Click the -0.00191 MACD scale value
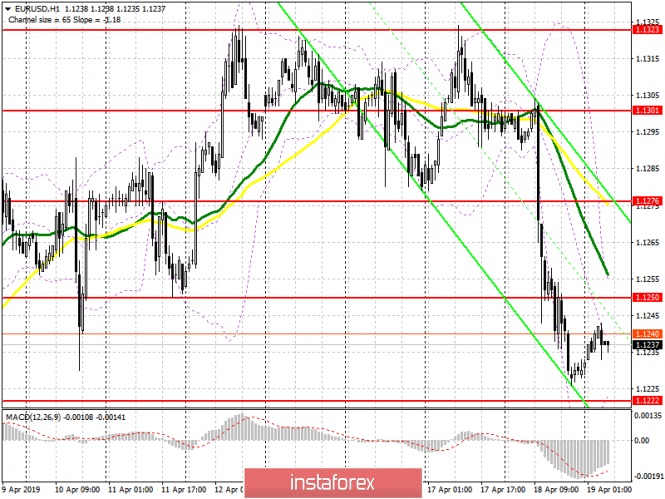Screen dimensions: 665x499 [x=647, y=477]
